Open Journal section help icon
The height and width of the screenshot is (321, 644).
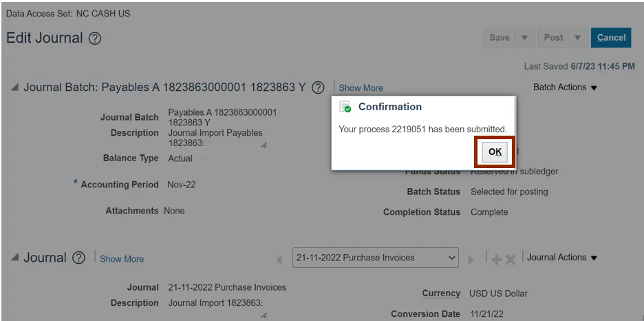pyautogui.click(x=79, y=258)
